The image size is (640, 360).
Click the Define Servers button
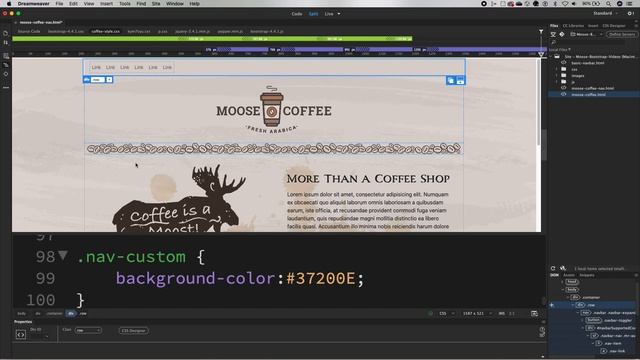click(622, 35)
